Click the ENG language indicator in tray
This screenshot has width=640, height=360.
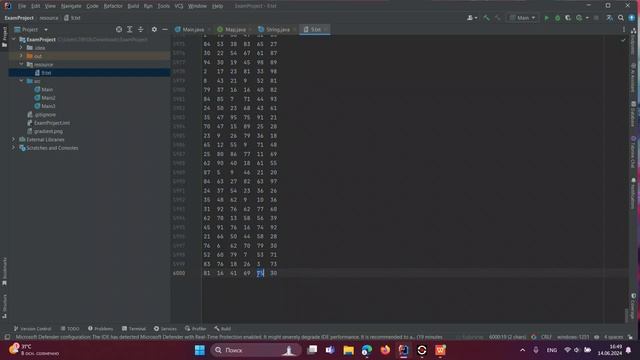click(552, 350)
